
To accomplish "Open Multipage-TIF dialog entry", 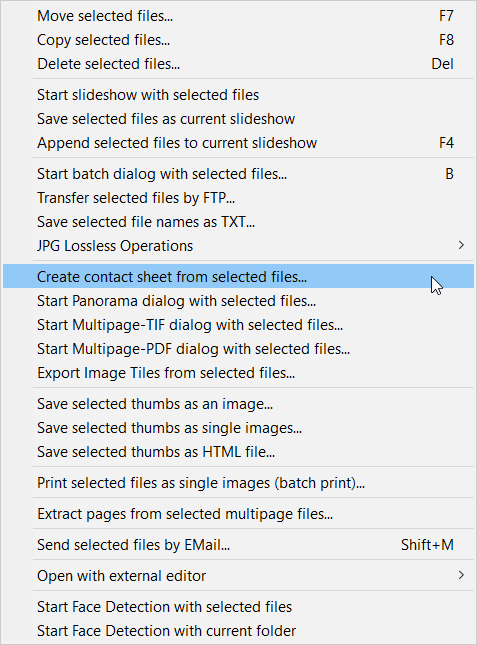I will pyautogui.click(x=238, y=325).
